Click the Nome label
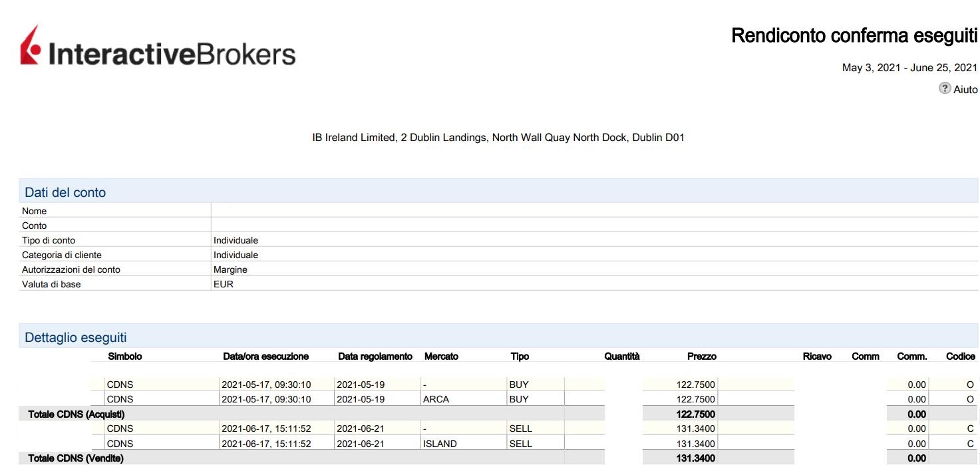 point(35,211)
